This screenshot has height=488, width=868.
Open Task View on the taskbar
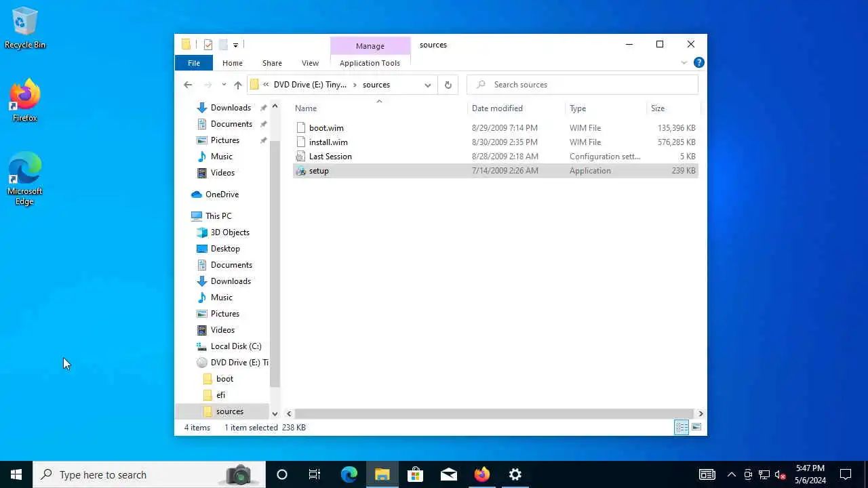pos(315,474)
